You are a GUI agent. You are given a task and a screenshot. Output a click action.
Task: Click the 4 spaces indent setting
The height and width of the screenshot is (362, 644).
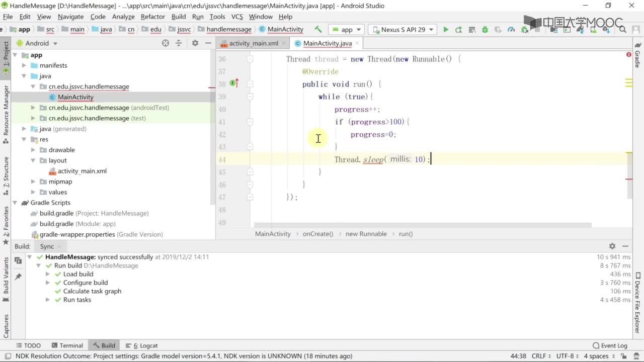pyautogui.click(x=599, y=356)
